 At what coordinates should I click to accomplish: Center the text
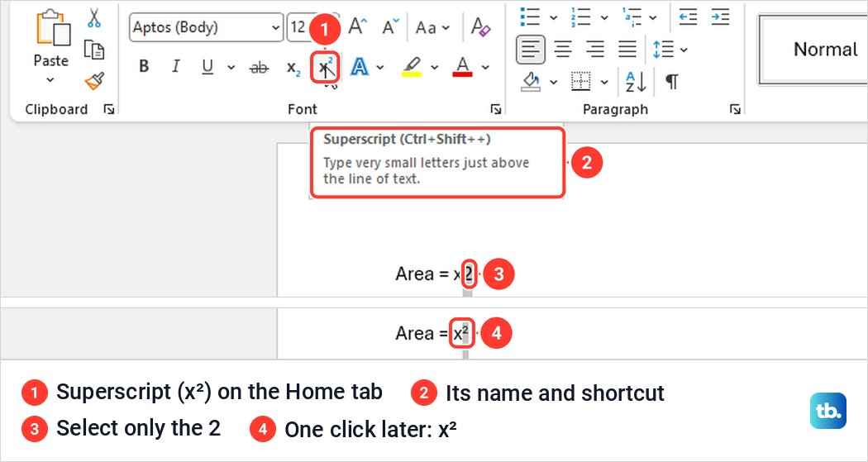point(563,50)
